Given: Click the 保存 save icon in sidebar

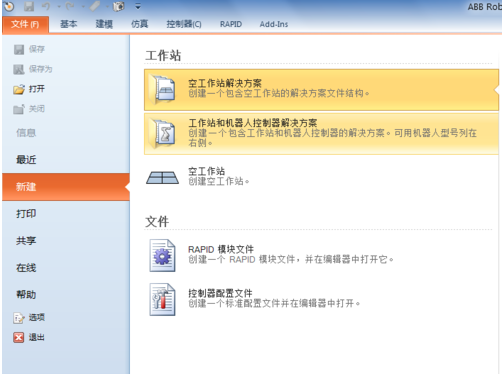Looking at the screenshot, I should tap(19, 49).
